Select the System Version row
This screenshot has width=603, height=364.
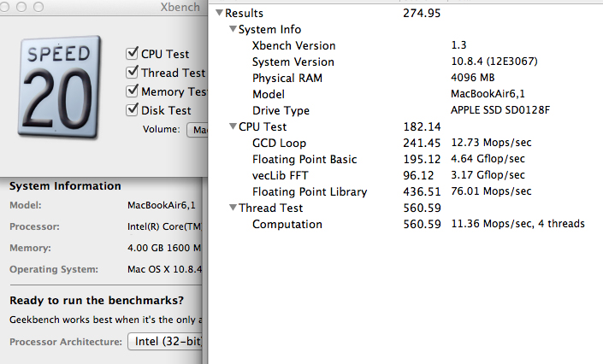point(405,62)
